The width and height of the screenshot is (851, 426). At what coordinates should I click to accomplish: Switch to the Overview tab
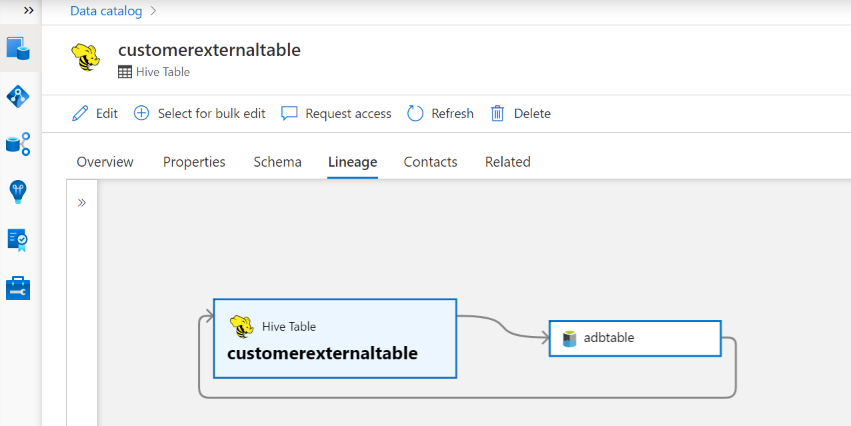pyautogui.click(x=105, y=162)
